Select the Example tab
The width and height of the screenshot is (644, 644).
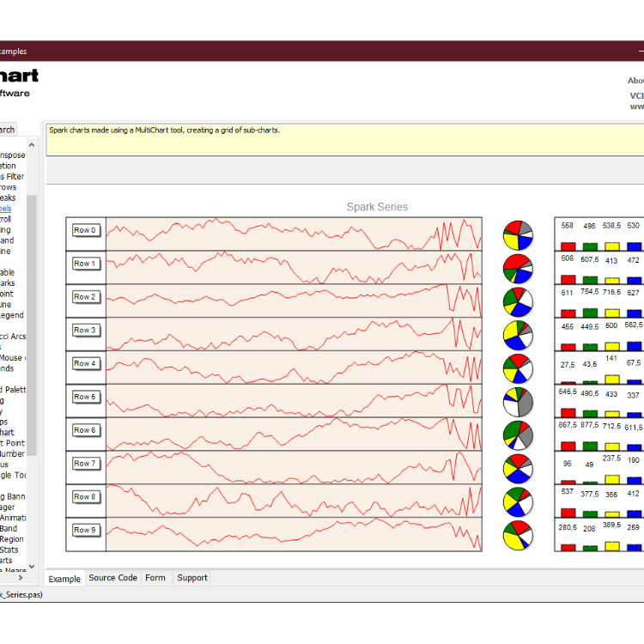click(64, 579)
